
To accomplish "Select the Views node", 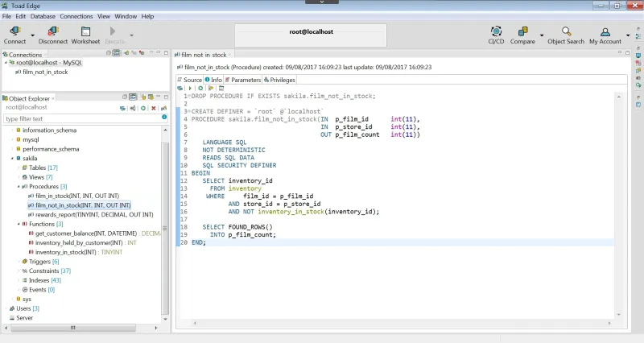I will coord(36,177).
